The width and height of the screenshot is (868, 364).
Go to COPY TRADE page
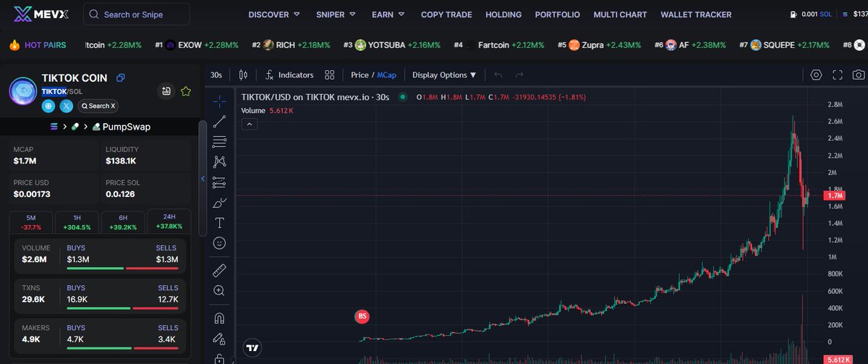(446, 14)
